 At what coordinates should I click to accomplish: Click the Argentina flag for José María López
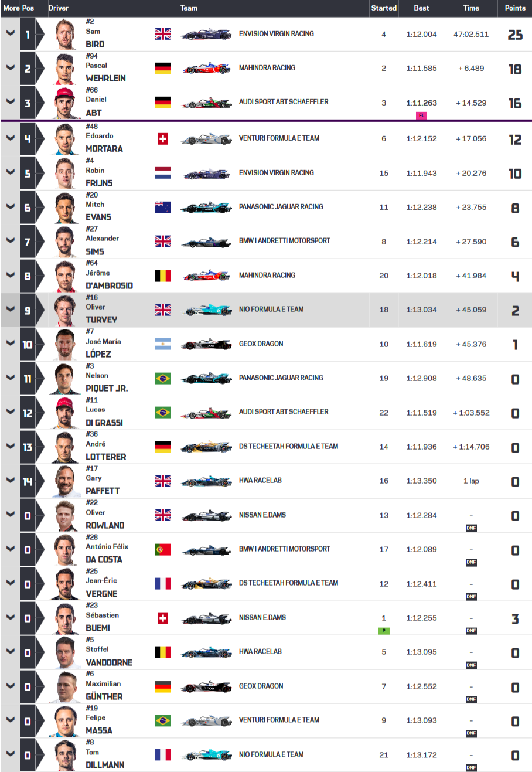coord(163,344)
